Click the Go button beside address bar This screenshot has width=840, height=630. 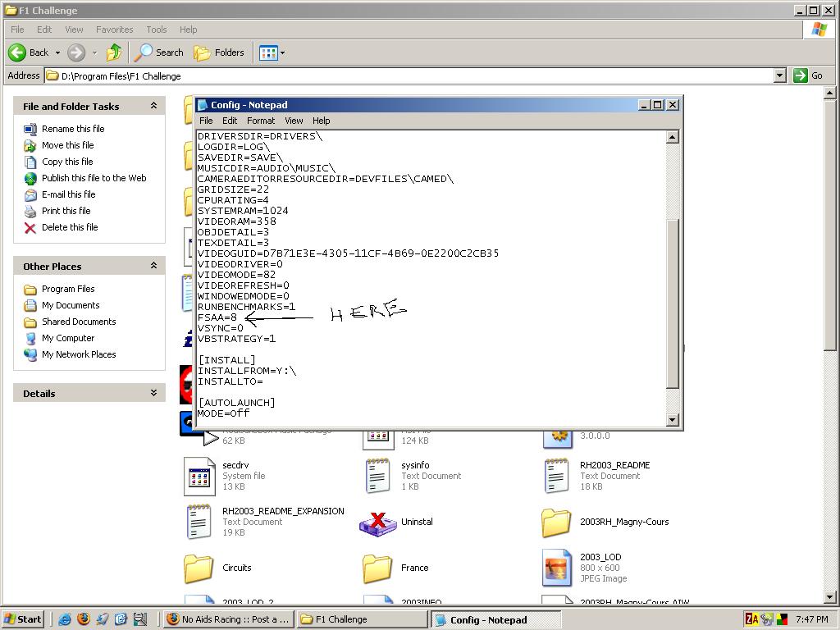[808, 75]
